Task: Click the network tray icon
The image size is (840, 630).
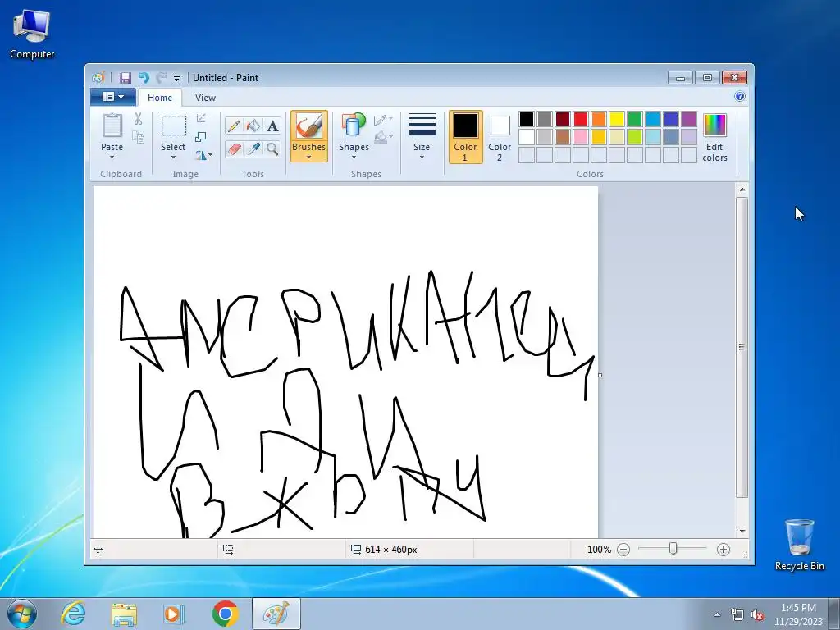Action: (x=737, y=615)
